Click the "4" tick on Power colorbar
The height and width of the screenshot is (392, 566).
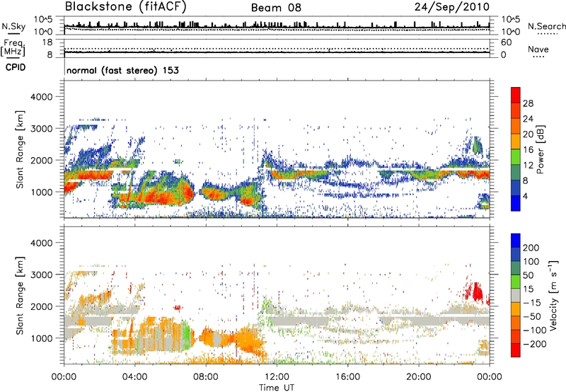tap(526, 196)
